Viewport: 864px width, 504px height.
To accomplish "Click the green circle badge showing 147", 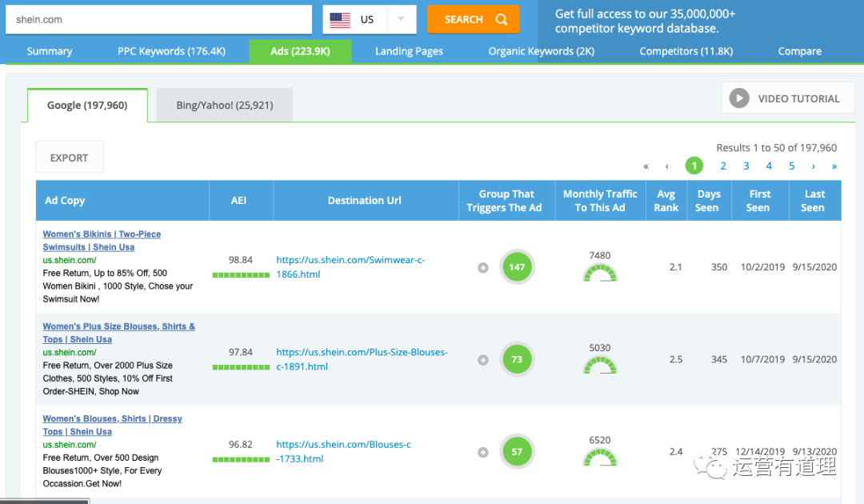I will coord(517,267).
